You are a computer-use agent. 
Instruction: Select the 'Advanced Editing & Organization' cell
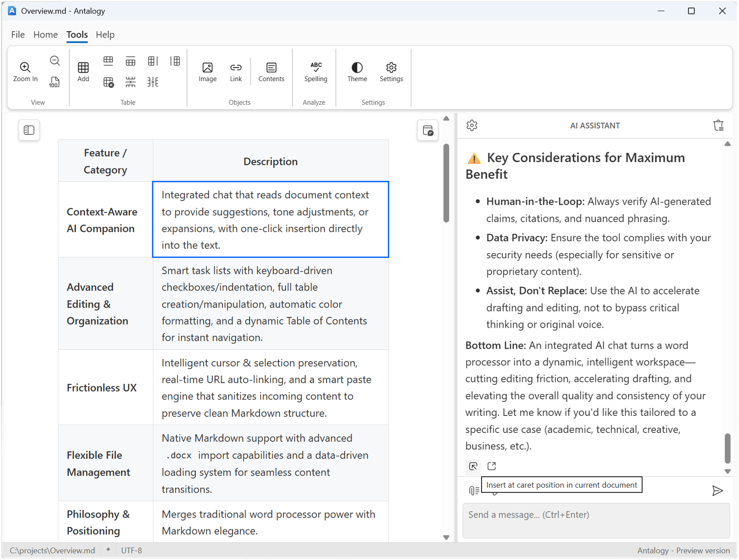point(105,304)
